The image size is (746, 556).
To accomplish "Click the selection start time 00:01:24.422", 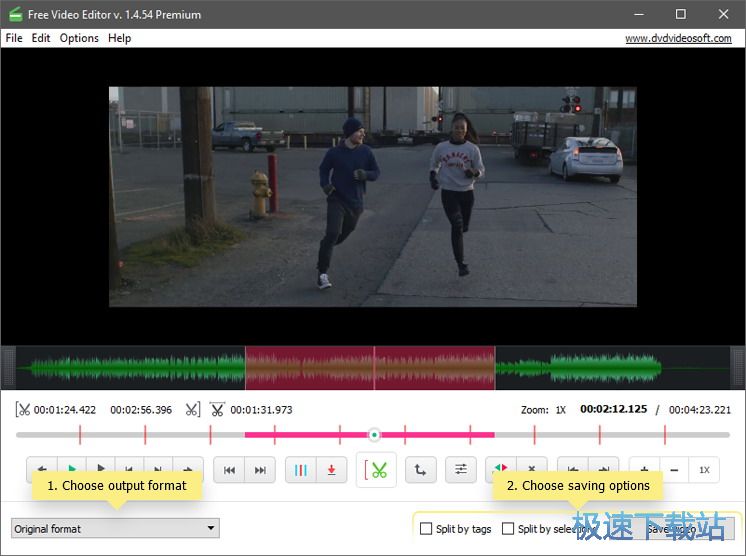I will tap(65, 410).
